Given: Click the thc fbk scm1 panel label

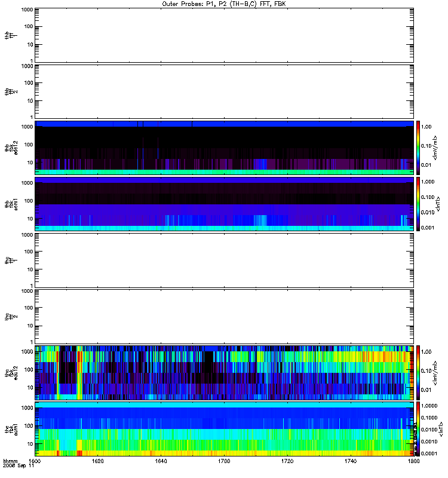Looking at the screenshot, I should coord(11,429).
